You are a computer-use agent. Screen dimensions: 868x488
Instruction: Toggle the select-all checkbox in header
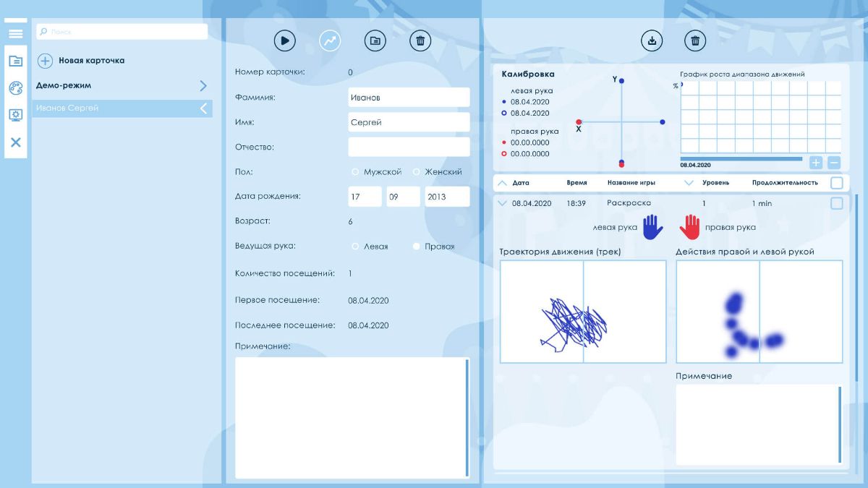click(x=837, y=183)
